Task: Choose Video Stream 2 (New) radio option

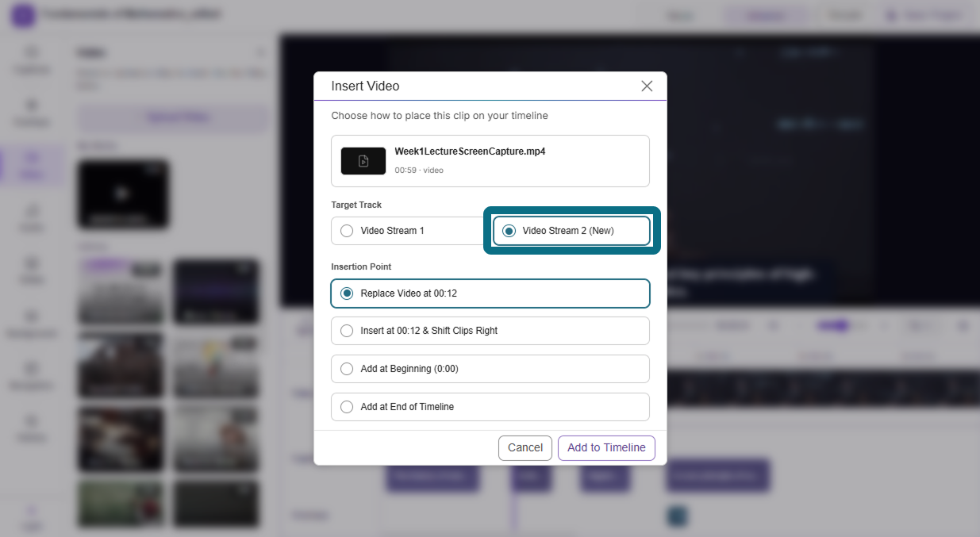Action: tap(571, 231)
